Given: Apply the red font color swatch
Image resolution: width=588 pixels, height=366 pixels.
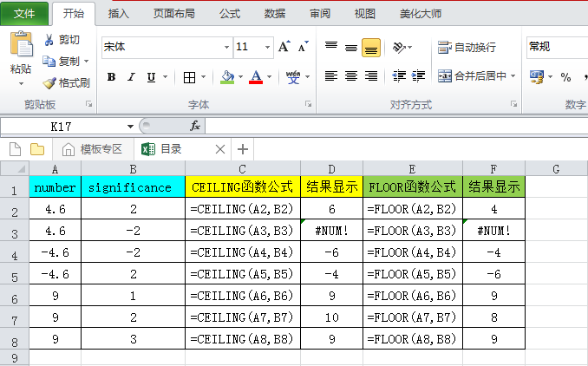Looking at the screenshot, I should click(256, 77).
